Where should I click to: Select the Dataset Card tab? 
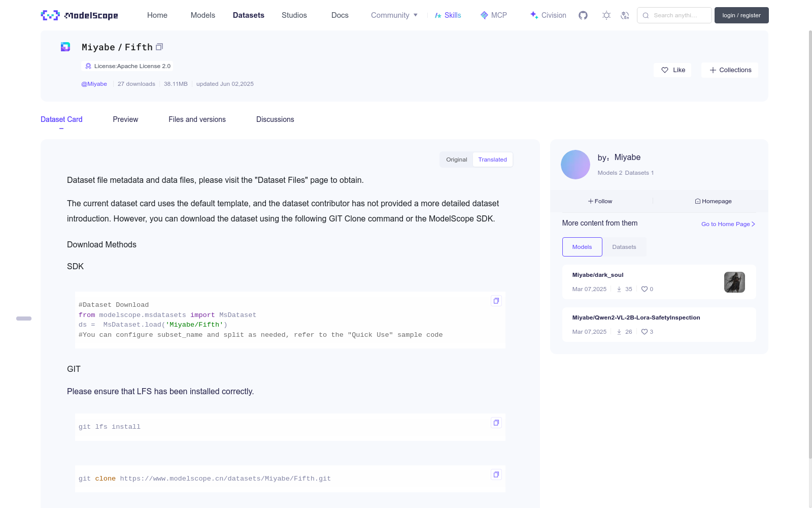[61, 119]
